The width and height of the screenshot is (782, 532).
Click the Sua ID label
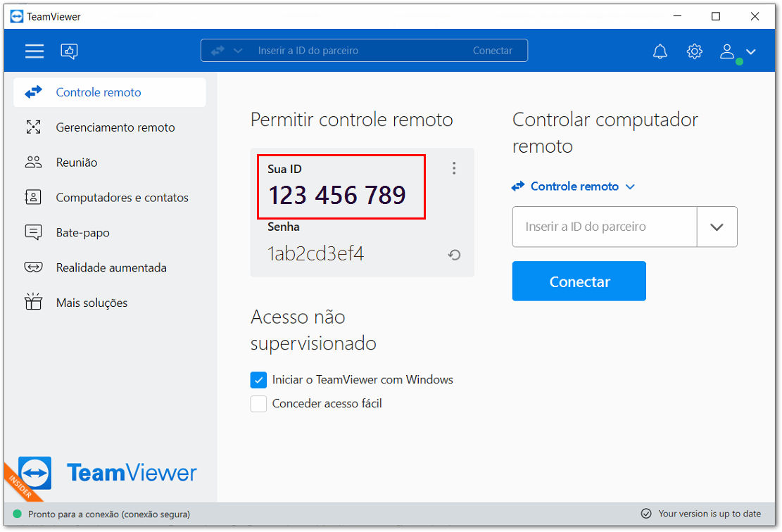[x=285, y=169]
